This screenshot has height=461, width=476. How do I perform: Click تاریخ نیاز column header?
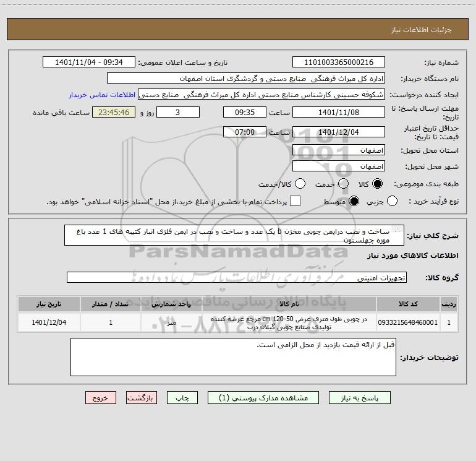point(49,304)
